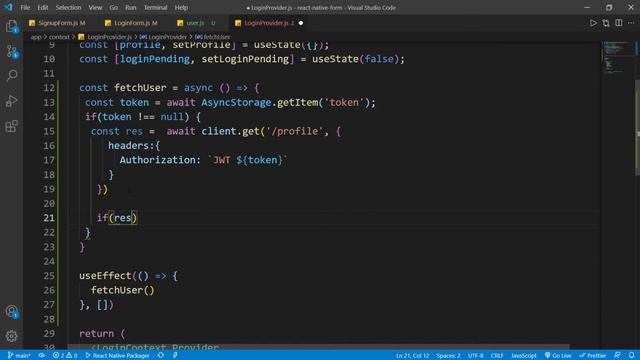This screenshot has height=360, width=640.
Task: Open the Manage gear icon
Action: click(11, 336)
